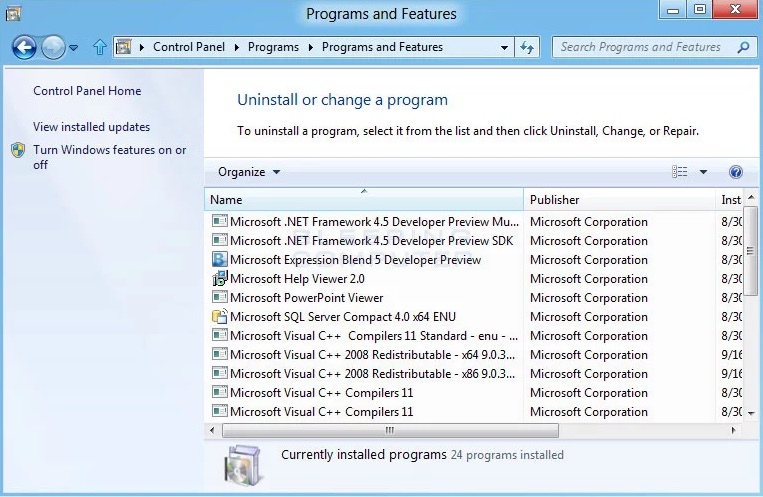Click the View installed updates link
This screenshot has height=497, width=763.
pyautogui.click(x=91, y=127)
